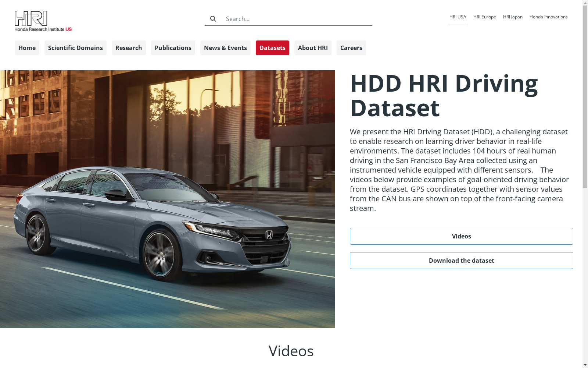Viewport: 588px width, 368px height.
Task: Click the Download the dataset button
Action: (x=462, y=261)
